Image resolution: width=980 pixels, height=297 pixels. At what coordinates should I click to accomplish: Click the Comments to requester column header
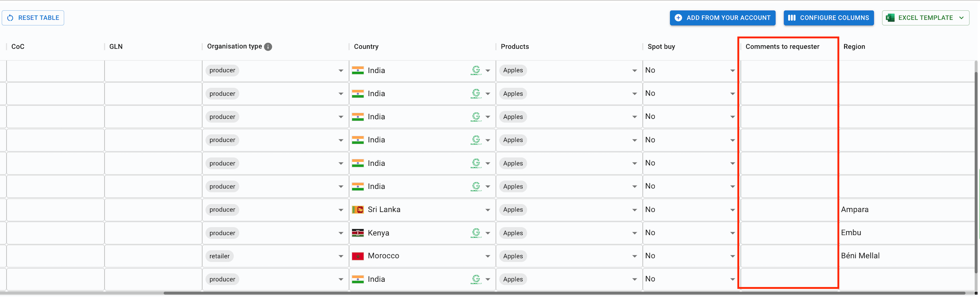pyautogui.click(x=782, y=46)
